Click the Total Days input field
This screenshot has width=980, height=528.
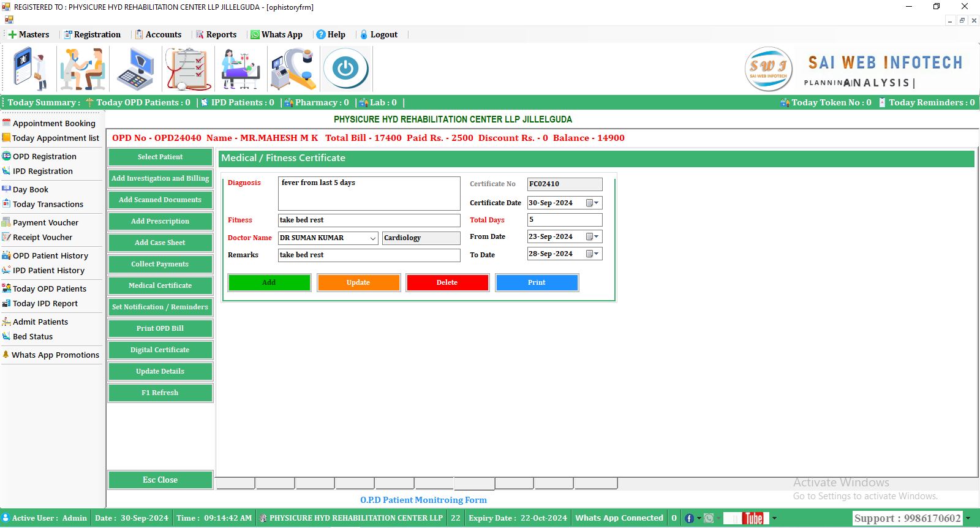point(564,219)
